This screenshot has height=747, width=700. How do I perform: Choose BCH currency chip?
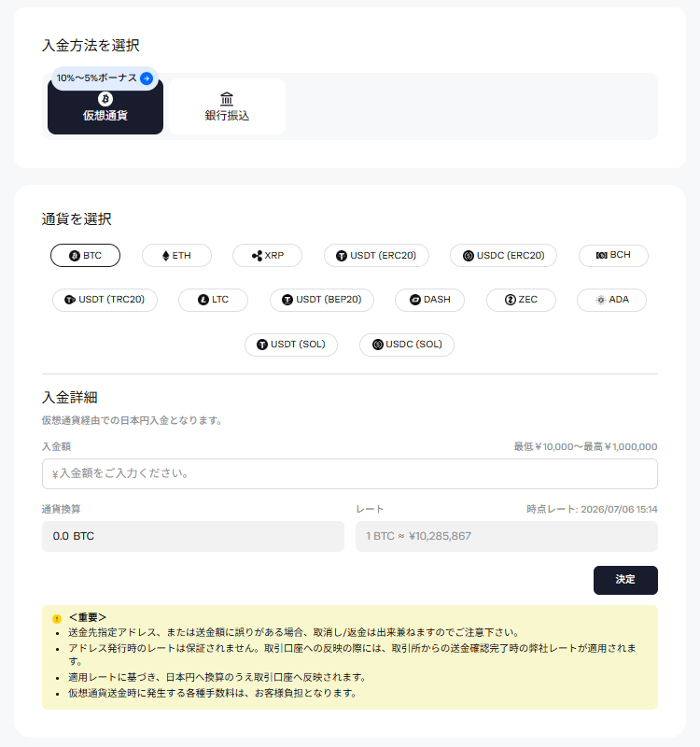(613, 255)
